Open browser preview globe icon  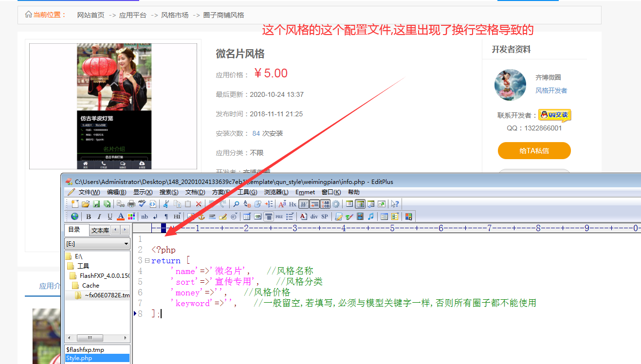click(74, 217)
